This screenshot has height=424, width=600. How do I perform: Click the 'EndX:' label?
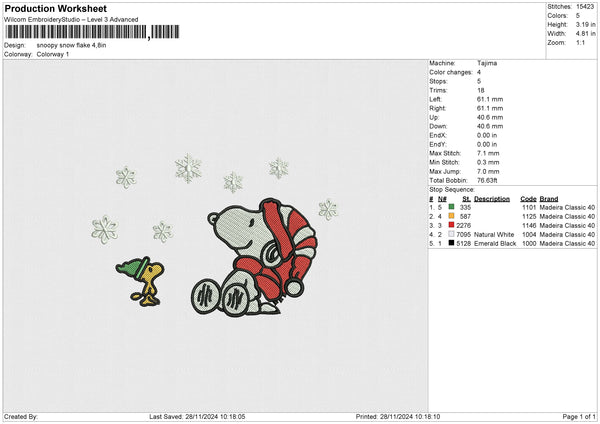click(438, 135)
